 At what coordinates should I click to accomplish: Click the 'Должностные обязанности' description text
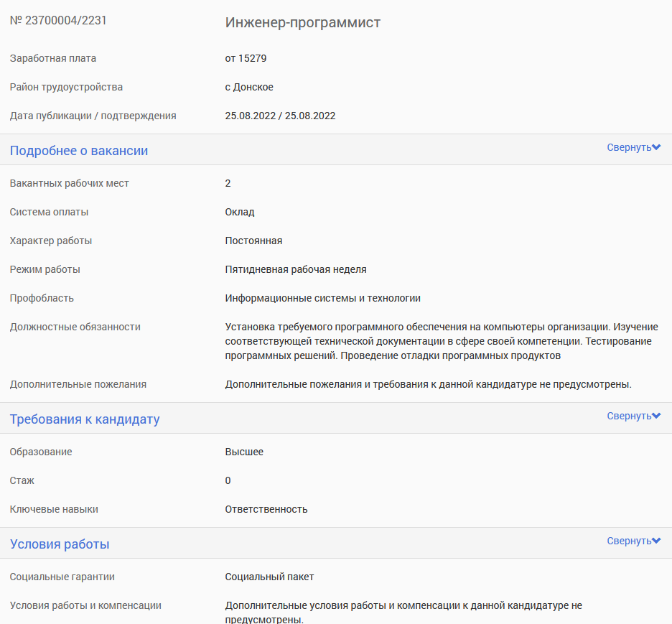pyautogui.click(x=442, y=341)
